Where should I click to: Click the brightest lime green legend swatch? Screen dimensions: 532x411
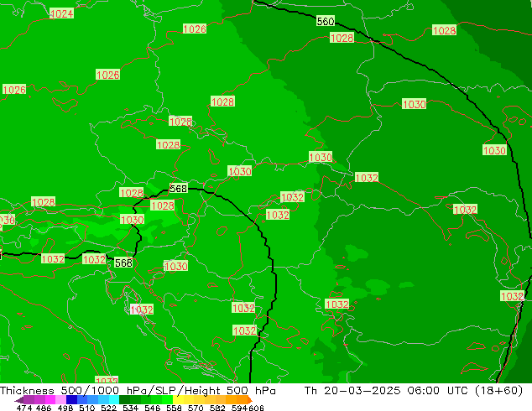167,399
